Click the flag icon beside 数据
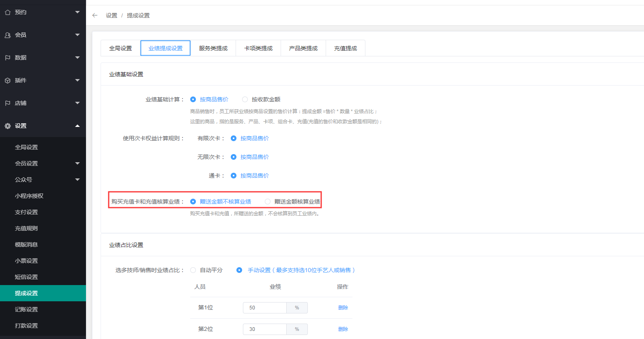Viewport: 644px width, 339px height. click(8, 58)
